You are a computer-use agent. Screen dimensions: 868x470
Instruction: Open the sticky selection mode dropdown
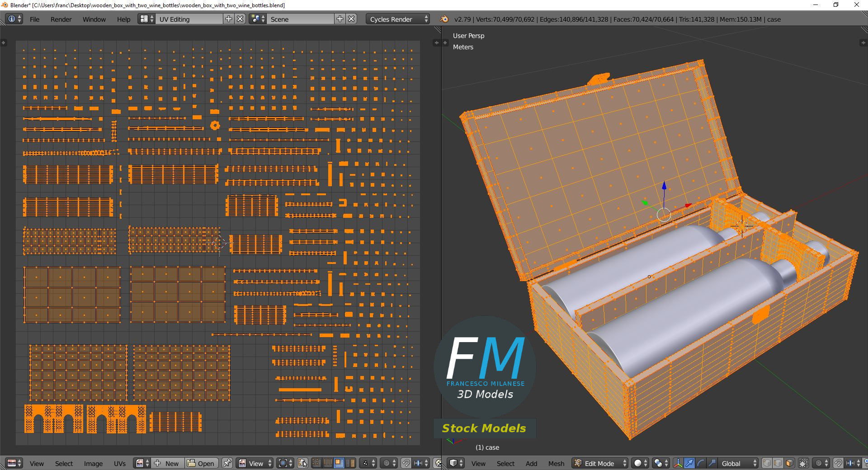(368, 463)
